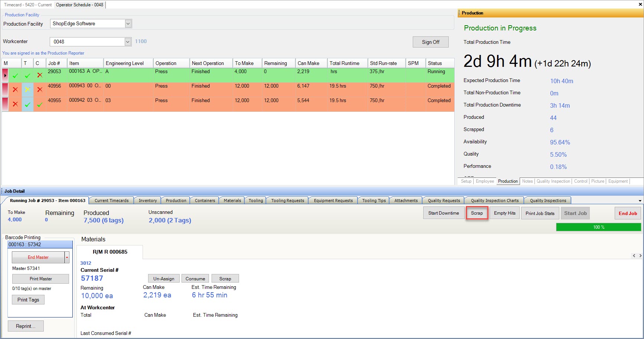This screenshot has height=339, width=644.
Task: Click the Consume material button
Action: [x=195, y=278]
